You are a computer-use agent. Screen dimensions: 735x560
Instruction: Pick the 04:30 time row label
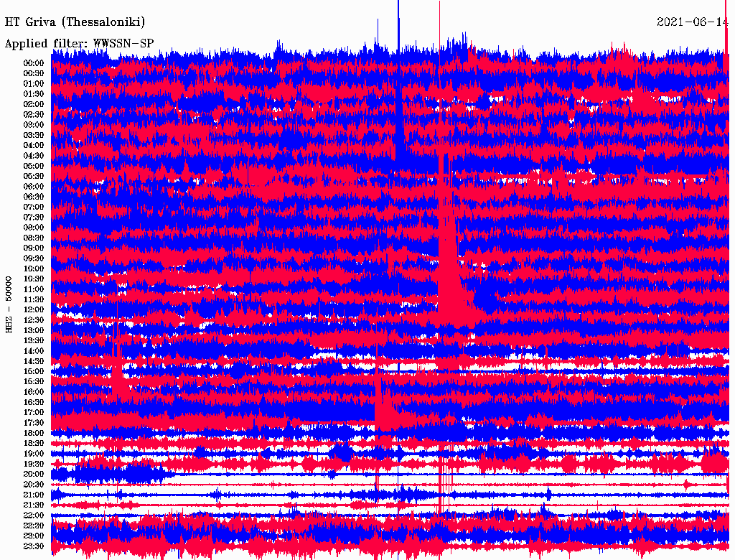tap(34, 155)
